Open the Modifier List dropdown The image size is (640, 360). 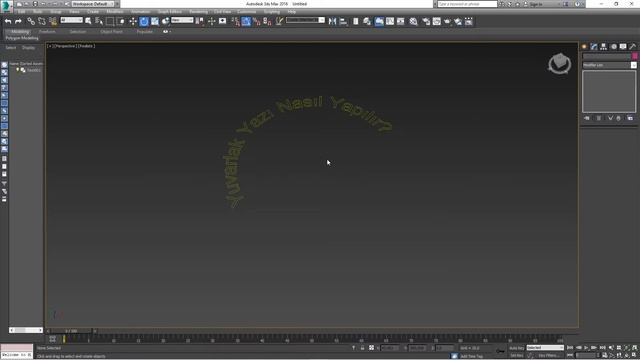609,65
